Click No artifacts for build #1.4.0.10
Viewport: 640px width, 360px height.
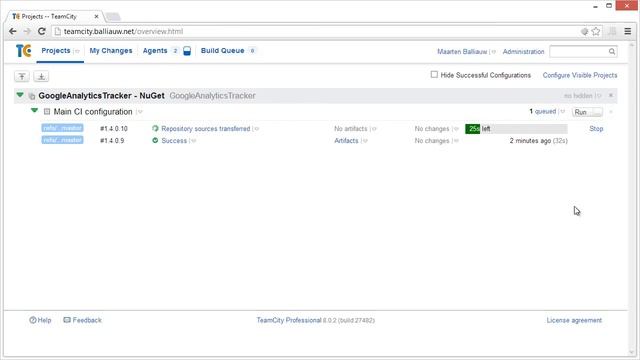[351, 129]
